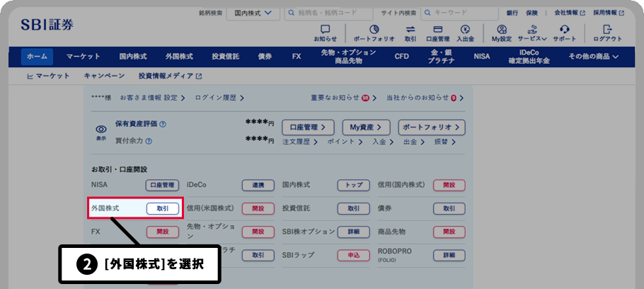Select the 金・銀 プラチナ tab
The image size is (644, 289).
(441, 57)
